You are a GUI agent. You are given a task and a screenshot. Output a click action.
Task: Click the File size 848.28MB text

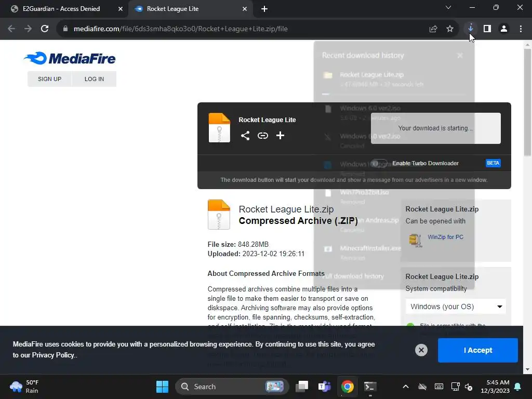(x=238, y=244)
